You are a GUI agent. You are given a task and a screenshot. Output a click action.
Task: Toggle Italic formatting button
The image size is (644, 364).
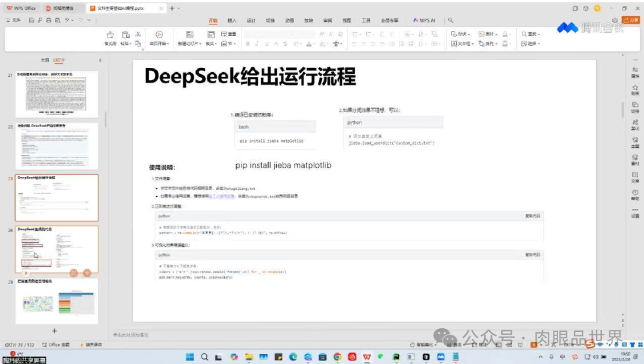(x=257, y=44)
